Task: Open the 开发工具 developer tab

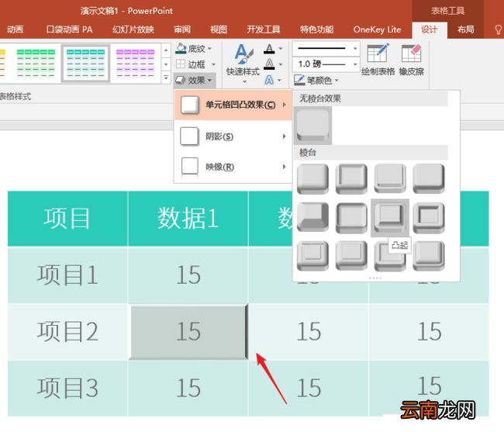Action: click(264, 29)
